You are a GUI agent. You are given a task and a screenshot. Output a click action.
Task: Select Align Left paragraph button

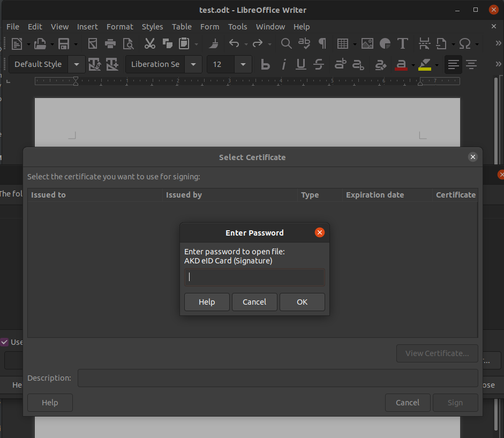click(453, 65)
